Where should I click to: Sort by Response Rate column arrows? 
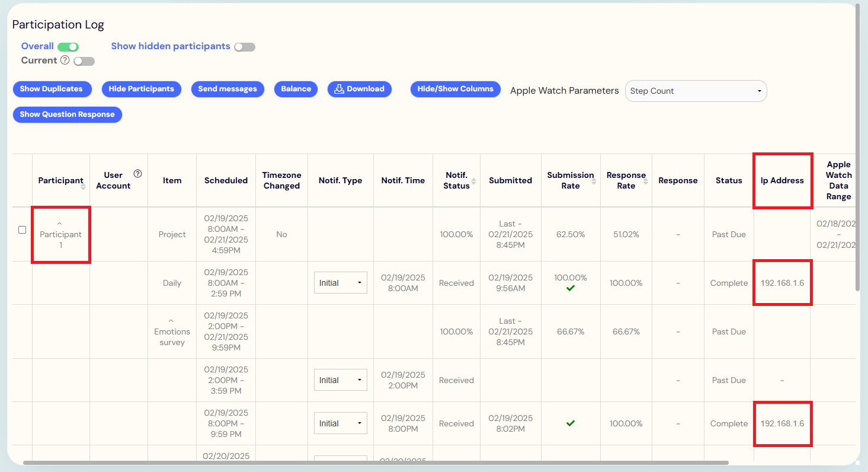click(646, 181)
